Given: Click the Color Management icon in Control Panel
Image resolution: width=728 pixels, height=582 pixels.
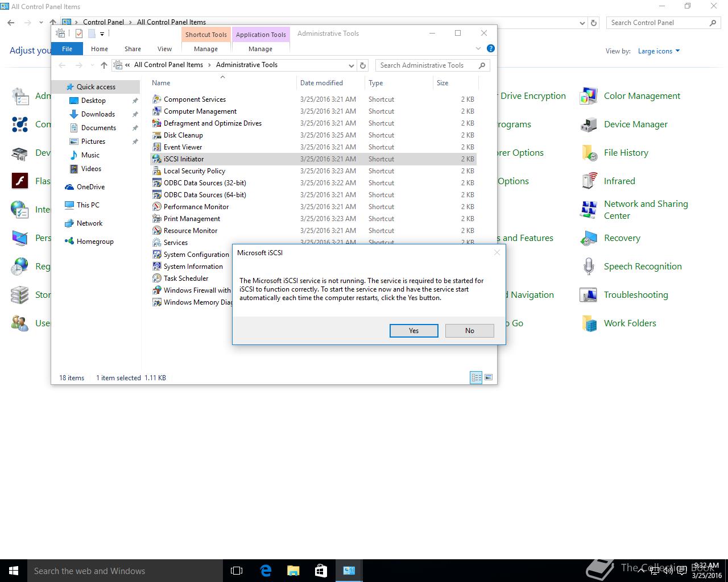Looking at the screenshot, I should coord(589,96).
